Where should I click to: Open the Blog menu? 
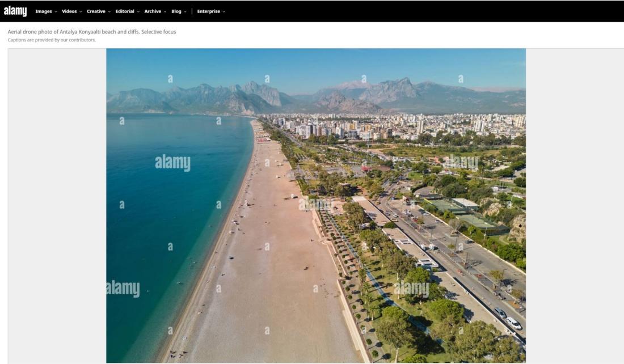(x=176, y=11)
